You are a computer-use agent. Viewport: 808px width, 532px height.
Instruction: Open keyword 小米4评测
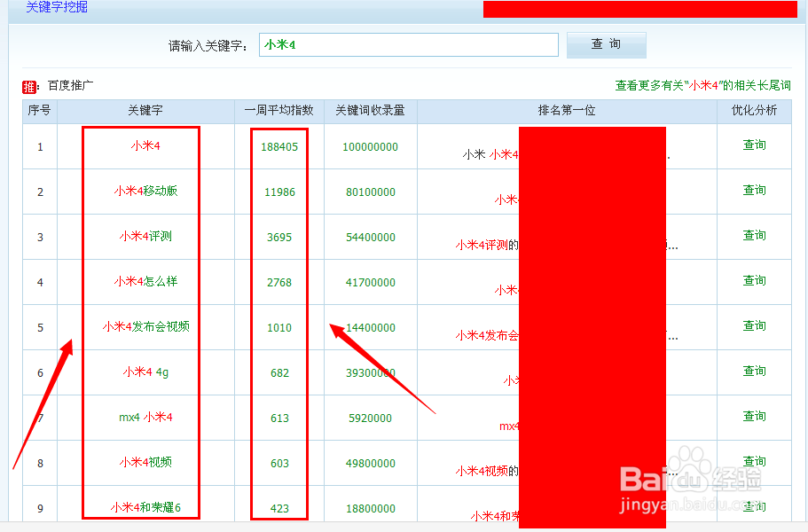coord(145,237)
